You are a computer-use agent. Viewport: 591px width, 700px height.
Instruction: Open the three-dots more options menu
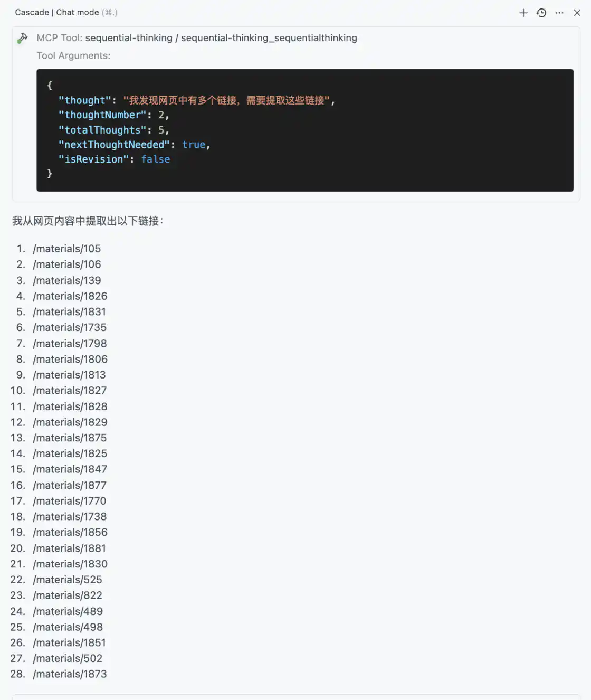tap(559, 13)
